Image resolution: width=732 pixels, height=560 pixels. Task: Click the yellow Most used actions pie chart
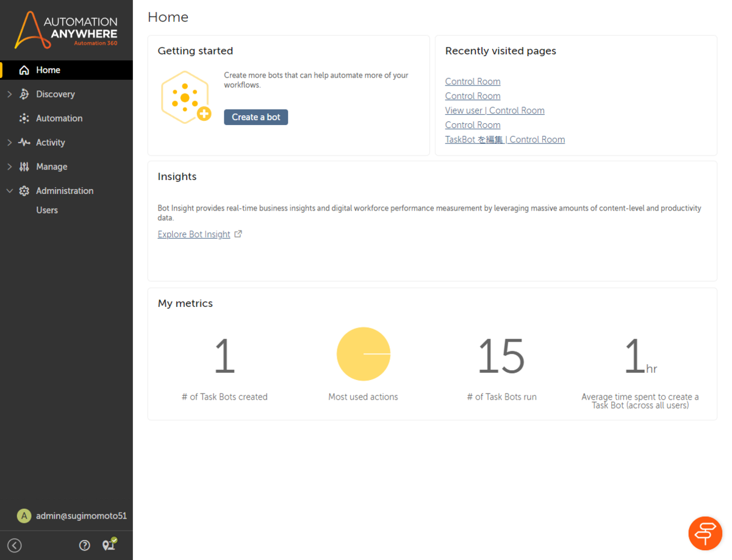[x=364, y=354]
